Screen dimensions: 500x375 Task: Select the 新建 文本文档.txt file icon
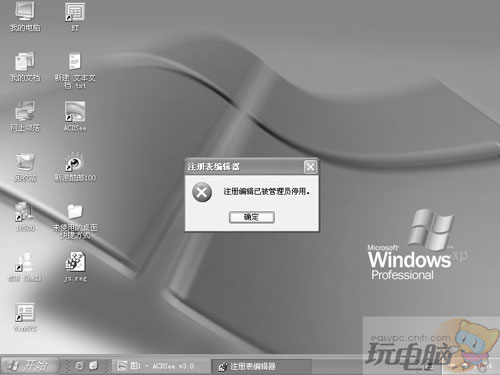(x=75, y=70)
